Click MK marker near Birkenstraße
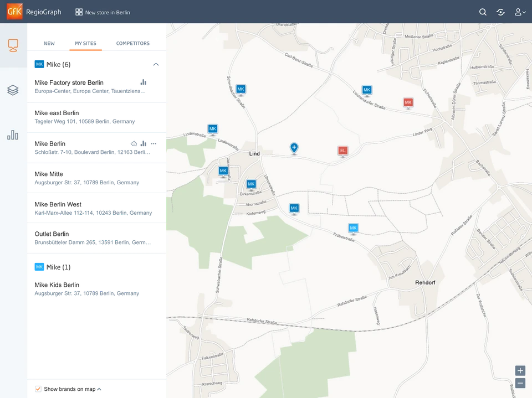 point(251,185)
